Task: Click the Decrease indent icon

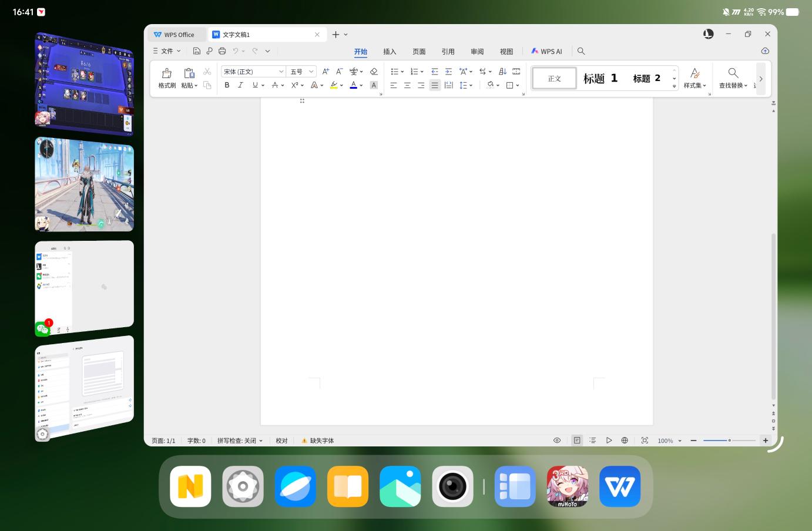Action: coord(435,71)
